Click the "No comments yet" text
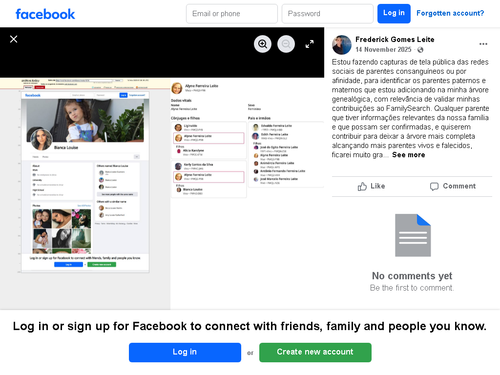 (412, 276)
